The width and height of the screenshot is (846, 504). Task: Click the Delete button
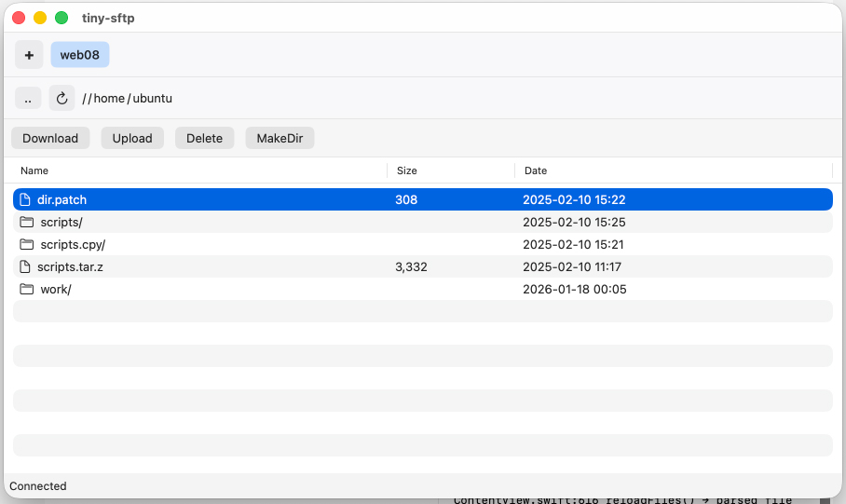[x=204, y=138]
